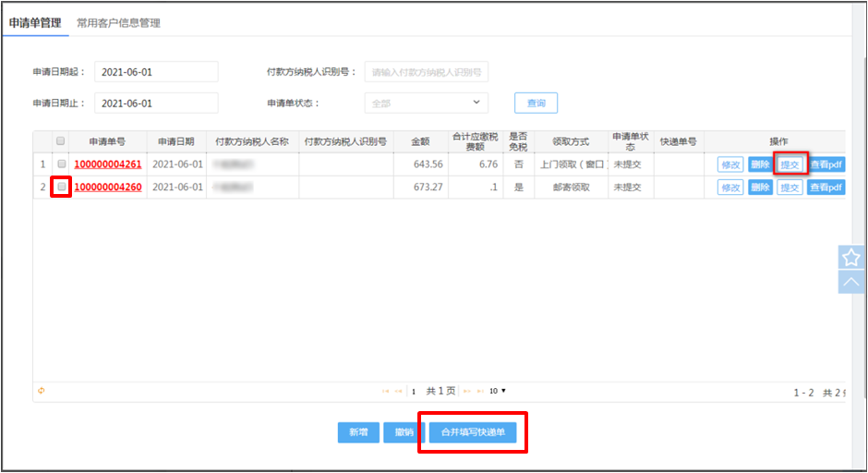Click 提交 for the first row
The width and height of the screenshot is (868, 473).
(790, 164)
